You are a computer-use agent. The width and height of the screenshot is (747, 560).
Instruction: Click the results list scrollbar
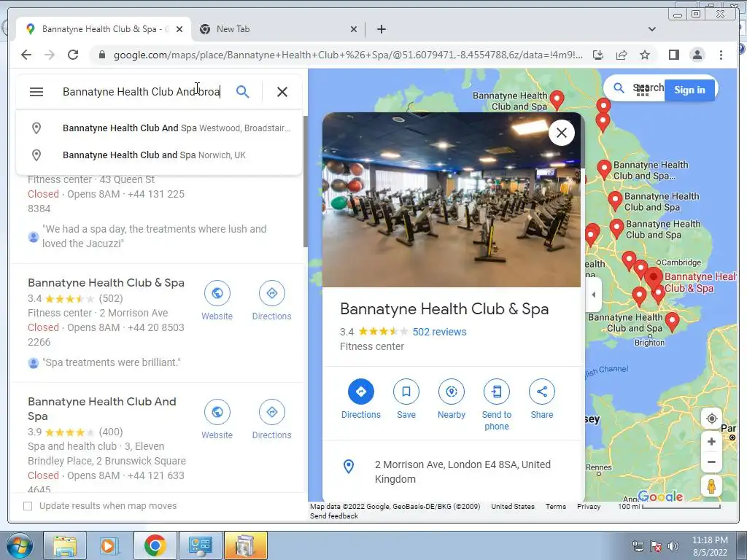pyautogui.click(x=306, y=181)
